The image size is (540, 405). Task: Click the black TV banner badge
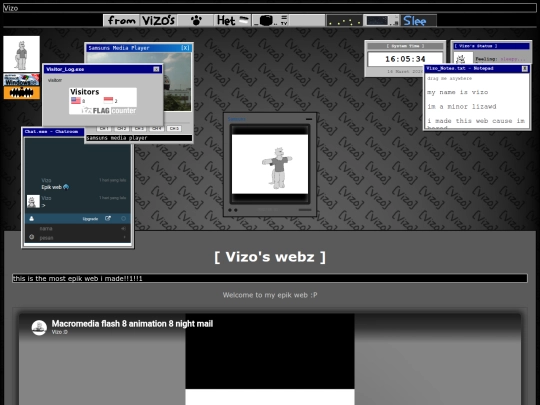(x=270, y=21)
